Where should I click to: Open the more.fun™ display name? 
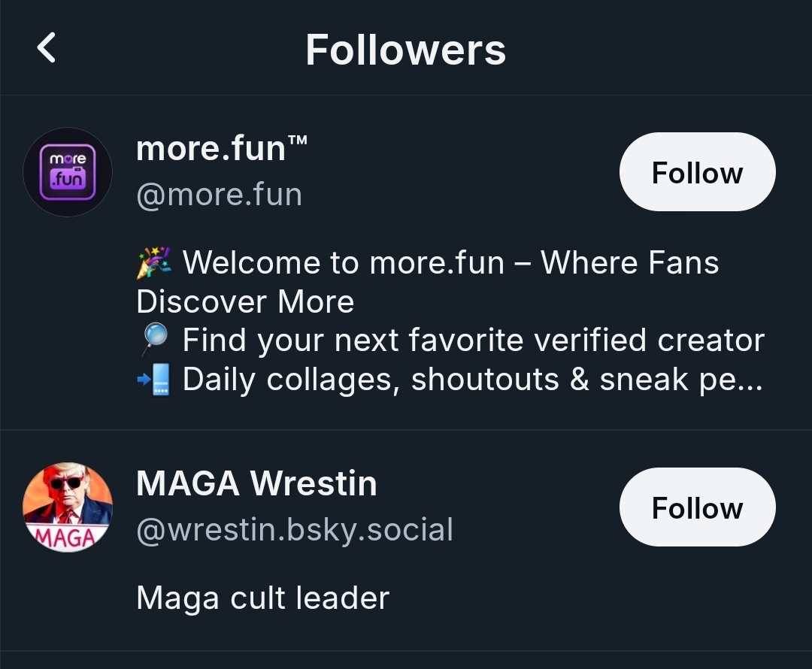pyautogui.click(x=211, y=149)
